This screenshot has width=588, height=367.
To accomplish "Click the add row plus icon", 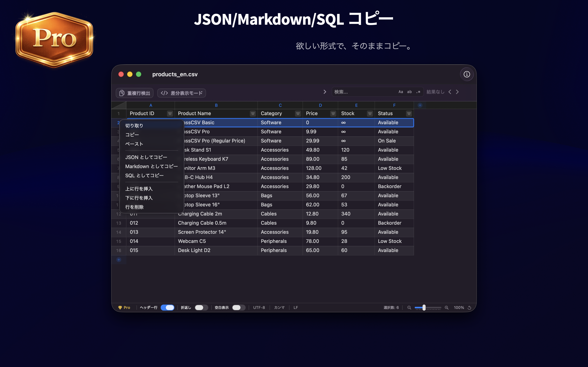I will tap(119, 260).
